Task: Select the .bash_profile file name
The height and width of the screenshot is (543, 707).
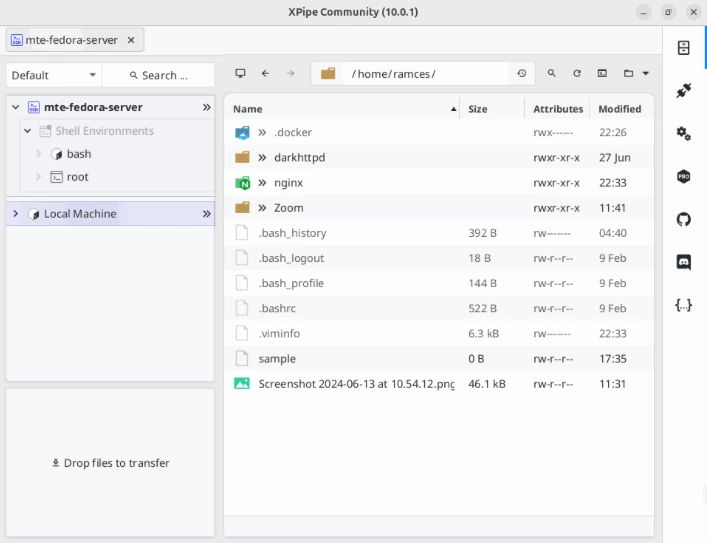Action: [x=291, y=283]
